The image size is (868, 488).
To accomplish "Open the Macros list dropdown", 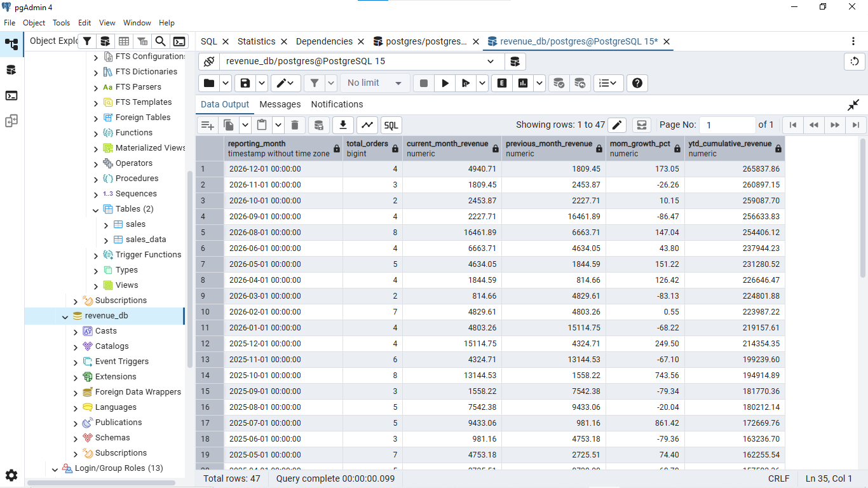I will (609, 83).
